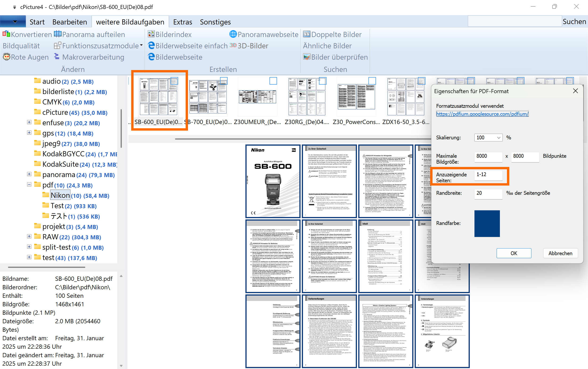Click the Doppelte Bilder icon
The width and height of the screenshot is (588, 369).
306,34
